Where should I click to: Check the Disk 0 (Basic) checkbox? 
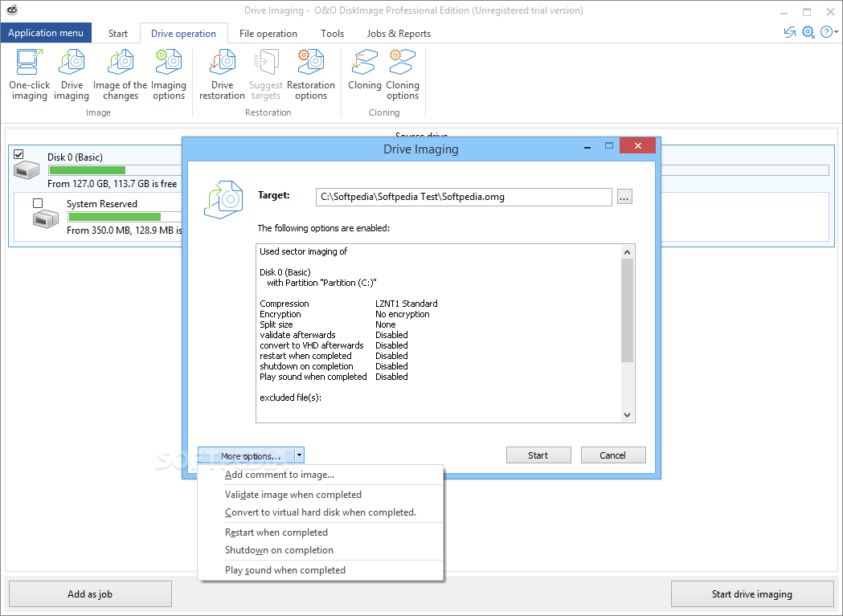click(x=18, y=154)
